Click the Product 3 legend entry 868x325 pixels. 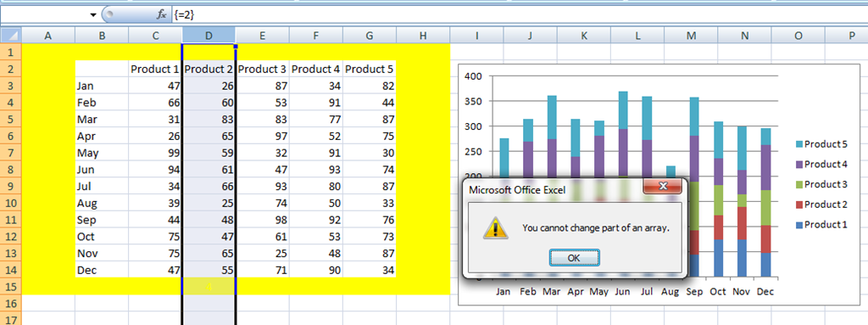tap(821, 184)
